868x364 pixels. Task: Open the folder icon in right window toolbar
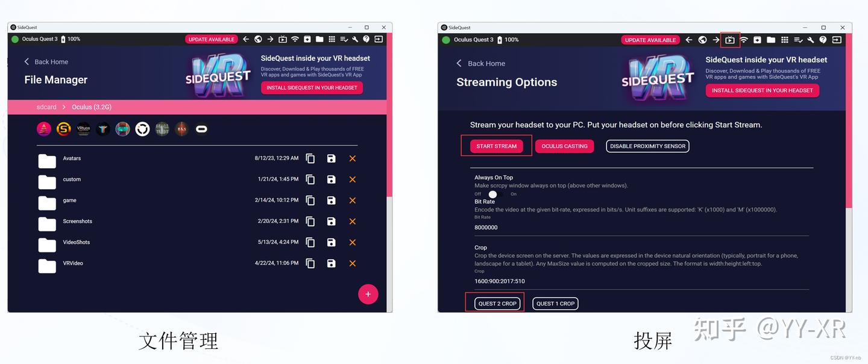click(x=771, y=40)
